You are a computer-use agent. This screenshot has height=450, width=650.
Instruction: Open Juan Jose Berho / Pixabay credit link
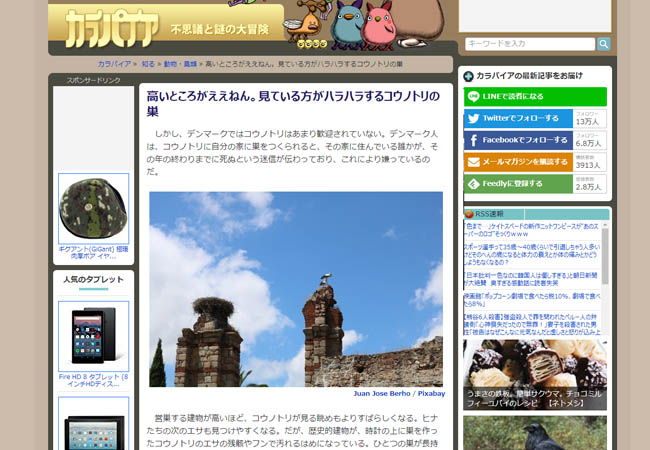[399, 394]
